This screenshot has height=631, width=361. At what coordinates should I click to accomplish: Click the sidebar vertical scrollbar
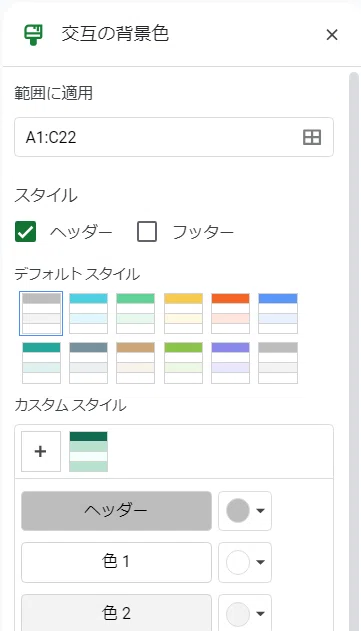pyautogui.click(x=354, y=350)
